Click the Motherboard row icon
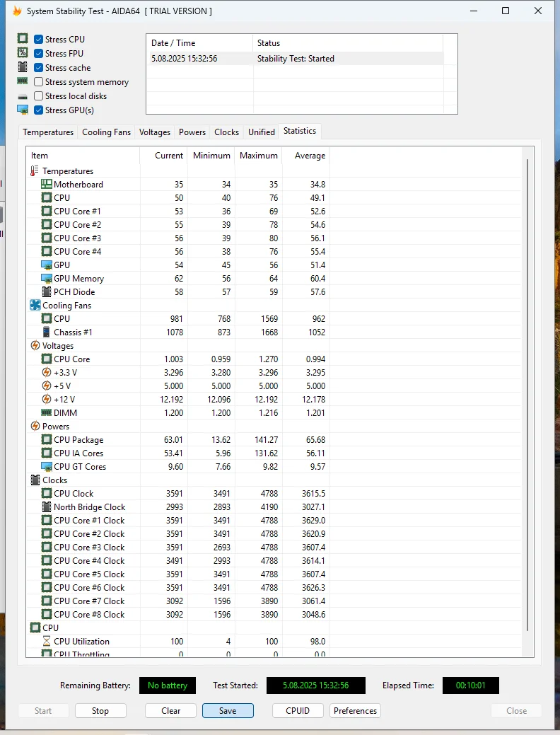 pyautogui.click(x=47, y=184)
